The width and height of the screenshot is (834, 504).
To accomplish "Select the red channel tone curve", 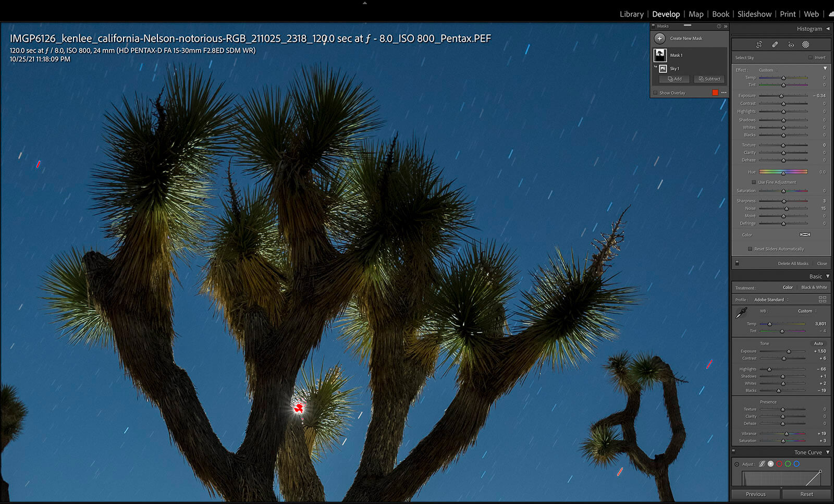I will 779,464.
